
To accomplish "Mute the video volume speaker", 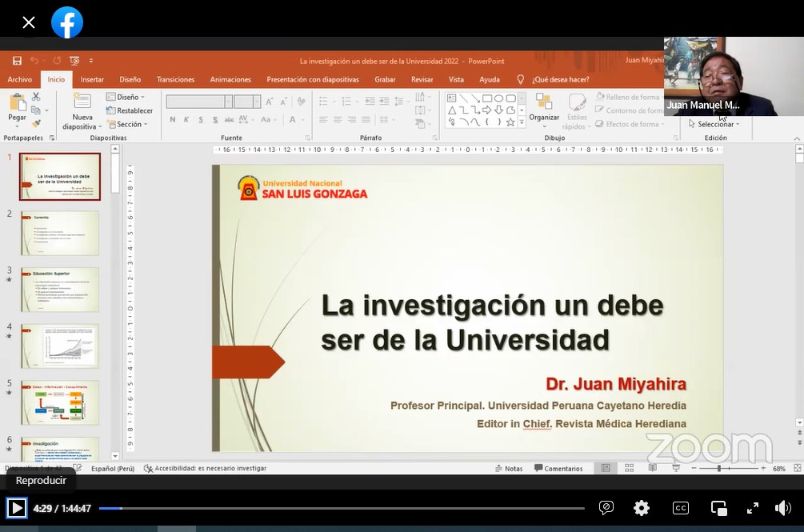I will pos(782,508).
